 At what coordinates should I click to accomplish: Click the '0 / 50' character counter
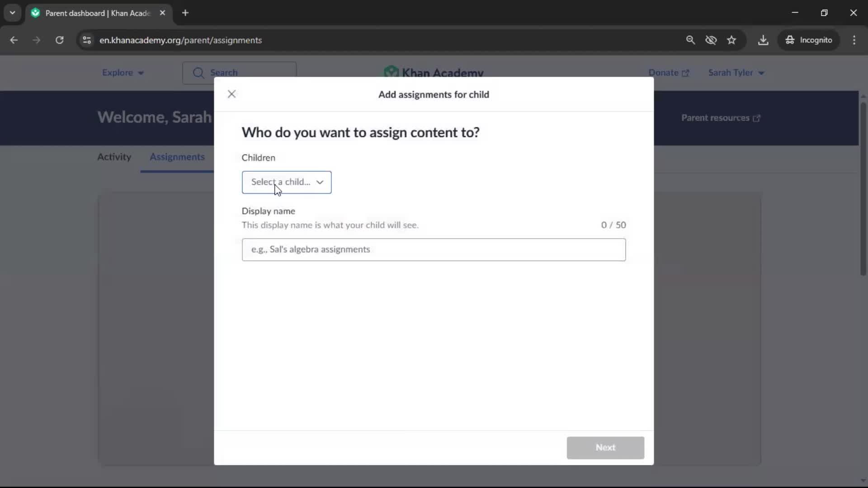(613, 225)
